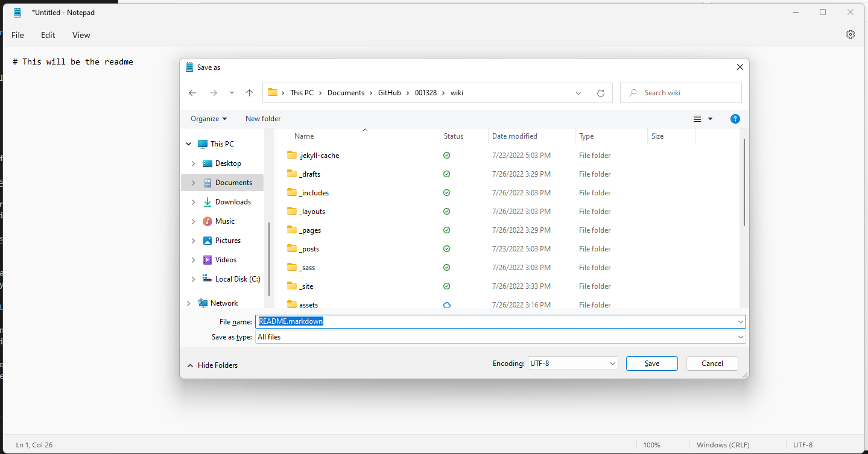This screenshot has width=868, height=454.
Task: Open Notepad settings gear icon
Action: tap(850, 35)
